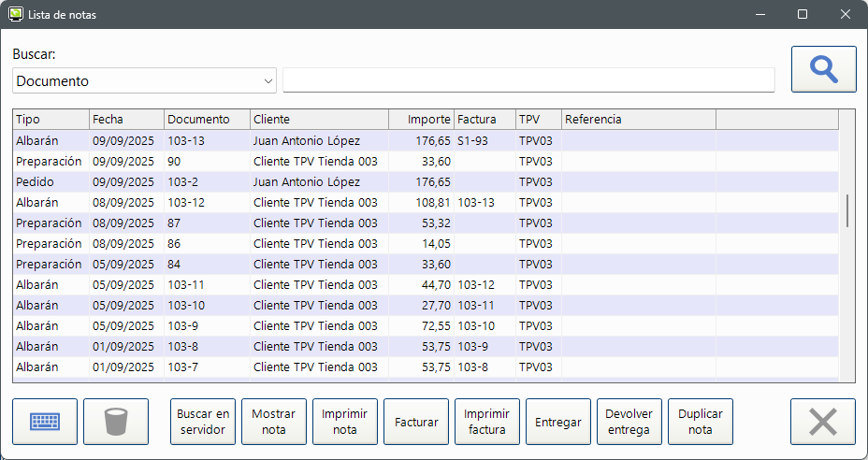Expand the Documento search field dropdown
This screenshot has height=460, width=868.
268,81
